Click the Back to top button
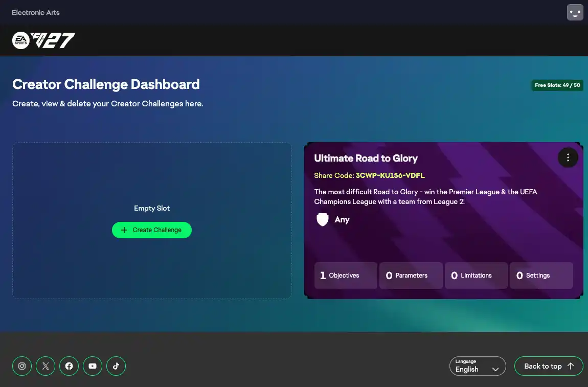Screen dimensions: 588x387 pyautogui.click(x=549, y=366)
